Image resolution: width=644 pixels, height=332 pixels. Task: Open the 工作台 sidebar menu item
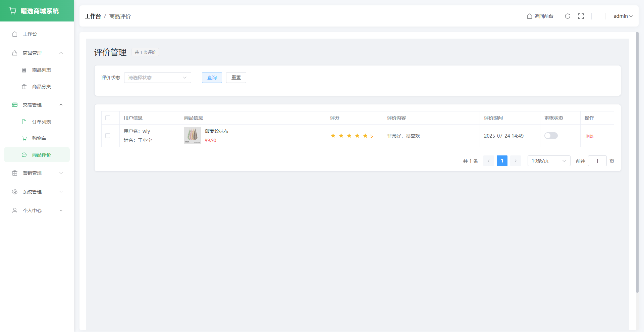[x=30, y=34]
